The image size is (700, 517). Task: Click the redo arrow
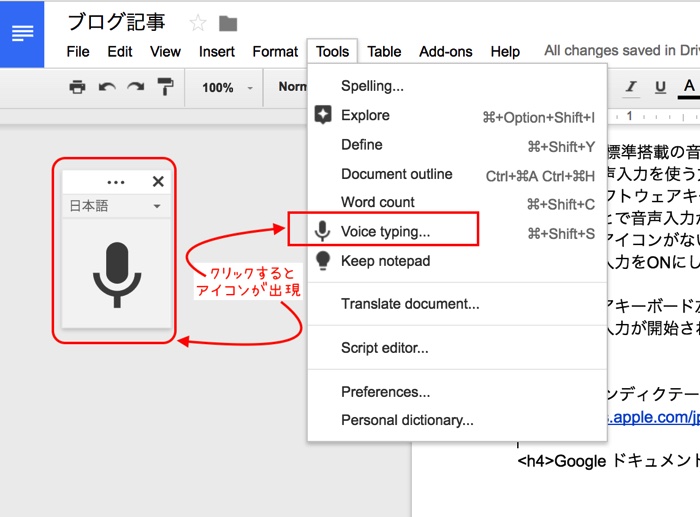point(136,87)
